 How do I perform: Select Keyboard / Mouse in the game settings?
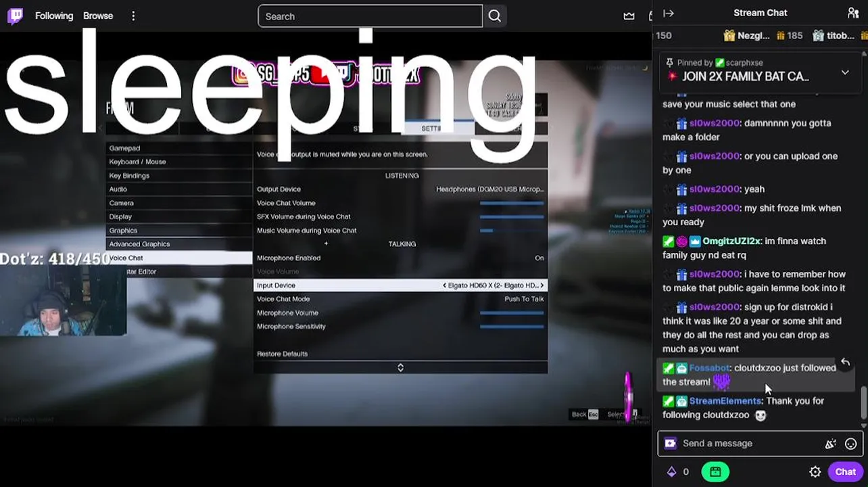click(179, 162)
